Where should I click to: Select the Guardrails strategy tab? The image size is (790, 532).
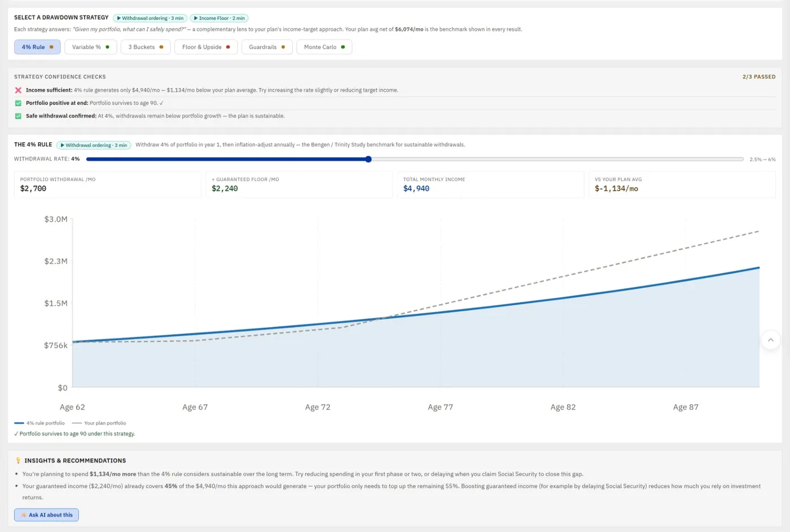267,47
